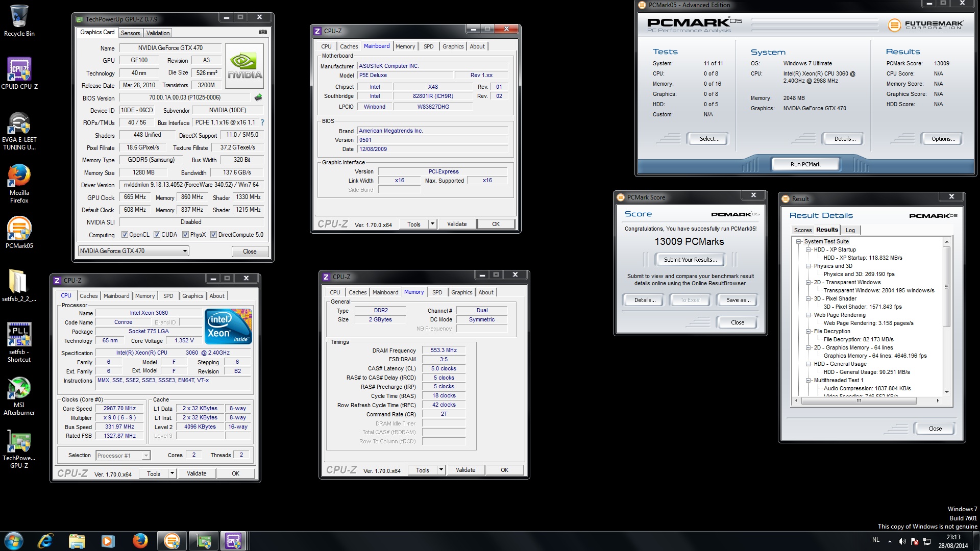Open Graphics tab in CPU-Z CPU window
The image size is (980, 551).
point(192,296)
